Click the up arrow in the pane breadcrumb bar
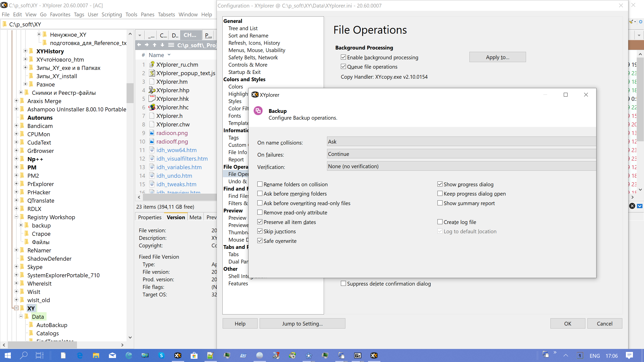Screen dimensions: 644x362 [x=154, y=45]
